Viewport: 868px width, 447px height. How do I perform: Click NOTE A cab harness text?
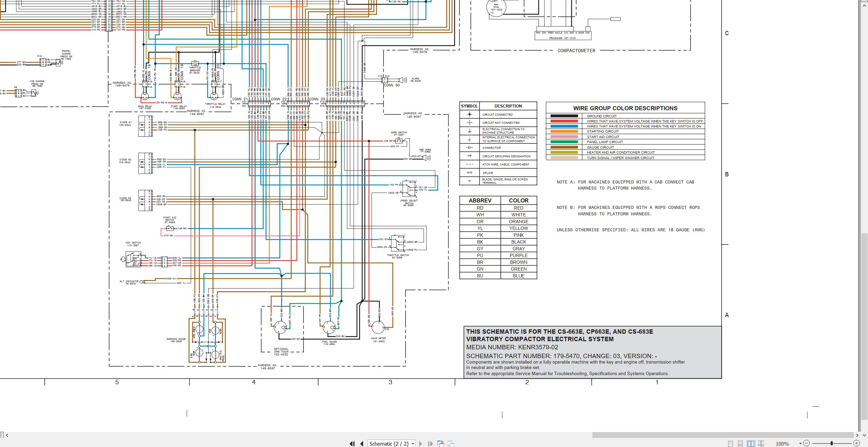[x=625, y=185]
